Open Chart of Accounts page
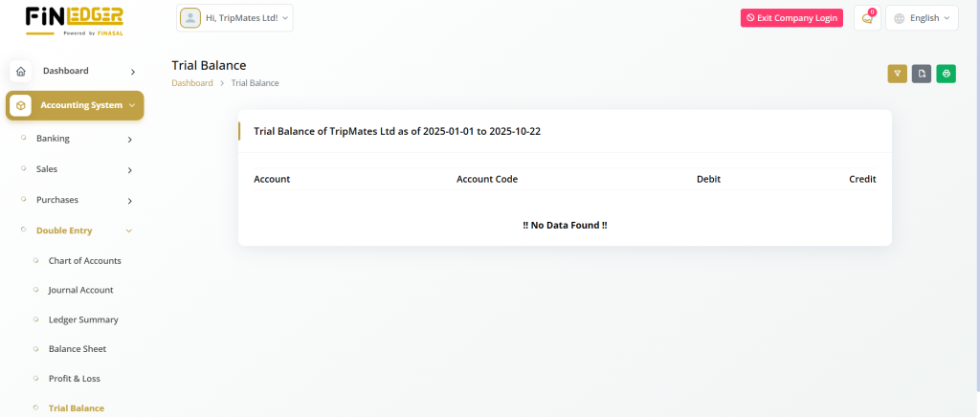Screen dimensions: 980x417 point(84,260)
